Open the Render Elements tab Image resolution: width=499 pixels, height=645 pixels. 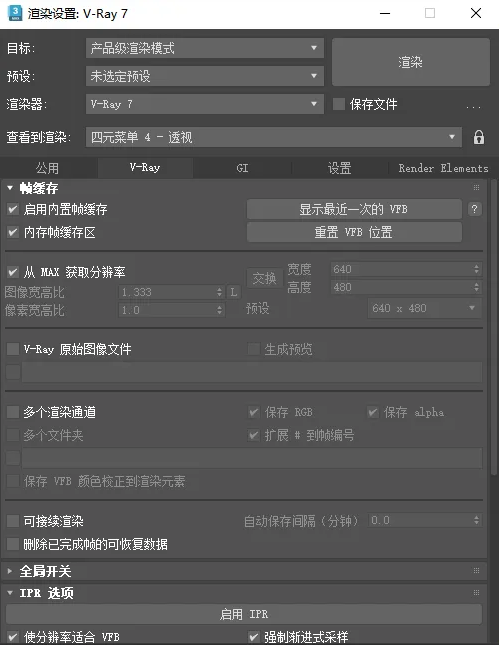coord(443,168)
